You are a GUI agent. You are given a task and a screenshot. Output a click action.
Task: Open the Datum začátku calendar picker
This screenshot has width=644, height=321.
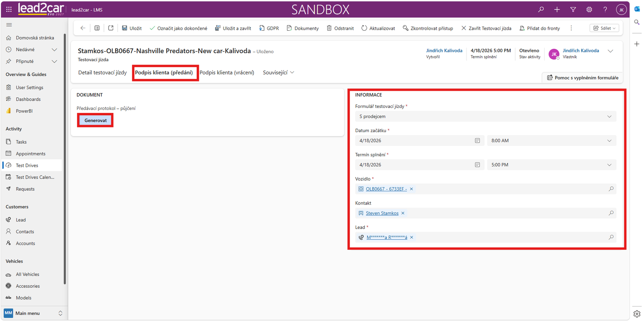click(x=477, y=141)
